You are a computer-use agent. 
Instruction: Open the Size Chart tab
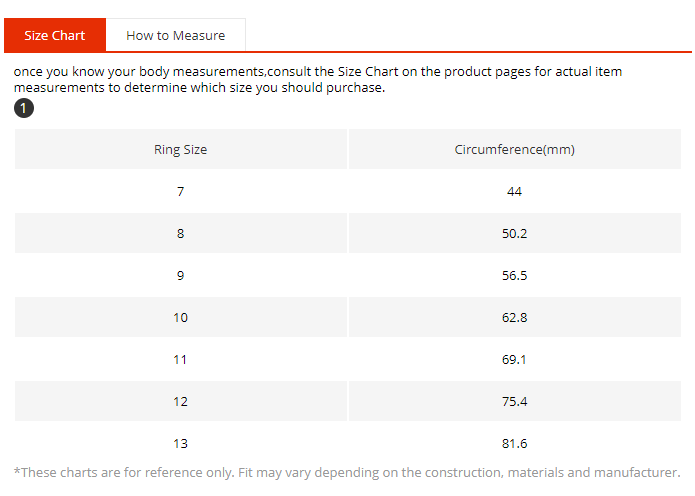coord(55,35)
